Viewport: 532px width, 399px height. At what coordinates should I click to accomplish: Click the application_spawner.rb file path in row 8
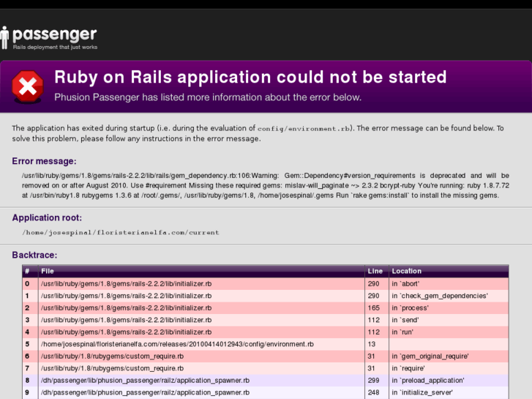pyautogui.click(x=145, y=380)
